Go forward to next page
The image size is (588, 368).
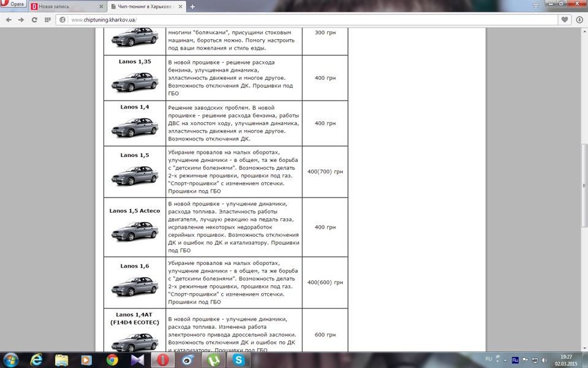(x=21, y=20)
